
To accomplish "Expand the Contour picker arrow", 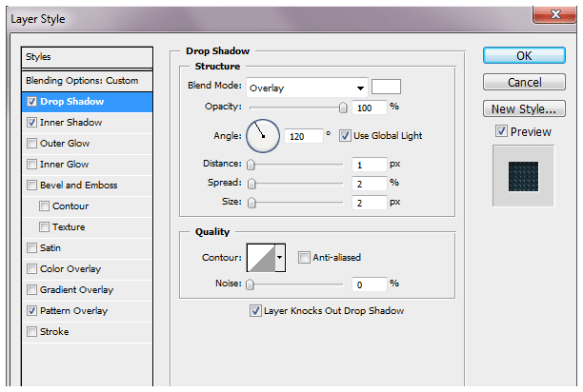I will point(280,257).
